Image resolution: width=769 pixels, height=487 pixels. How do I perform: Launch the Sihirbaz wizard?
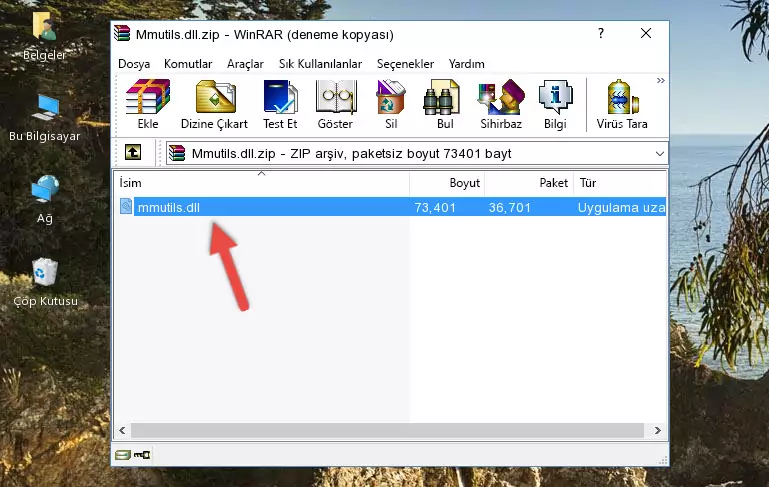click(x=501, y=104)
